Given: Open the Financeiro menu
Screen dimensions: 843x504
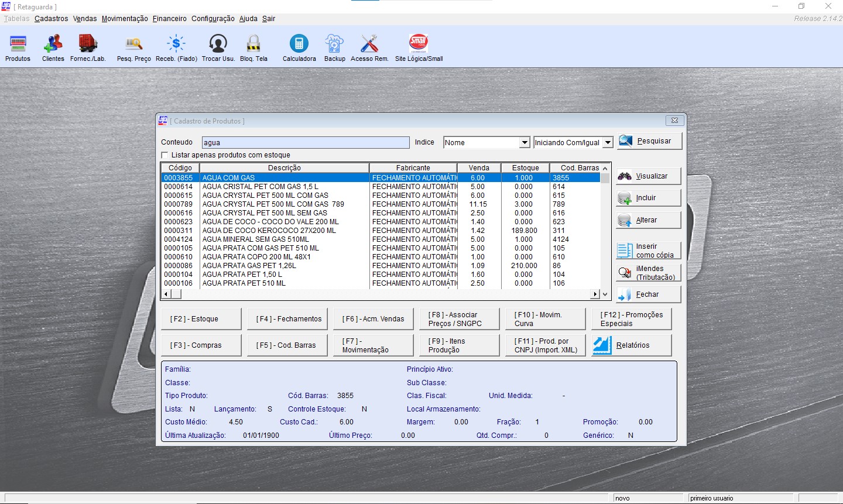Looking at the screenshot, I should pos(169,19).
